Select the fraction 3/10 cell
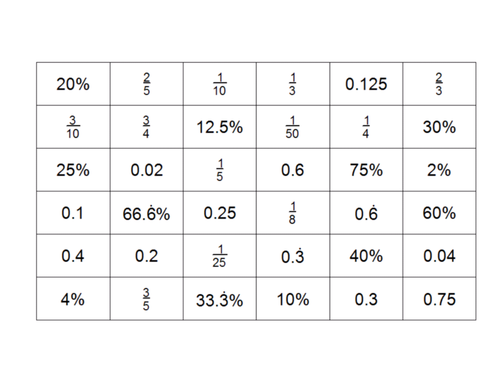 pos(73,127)
